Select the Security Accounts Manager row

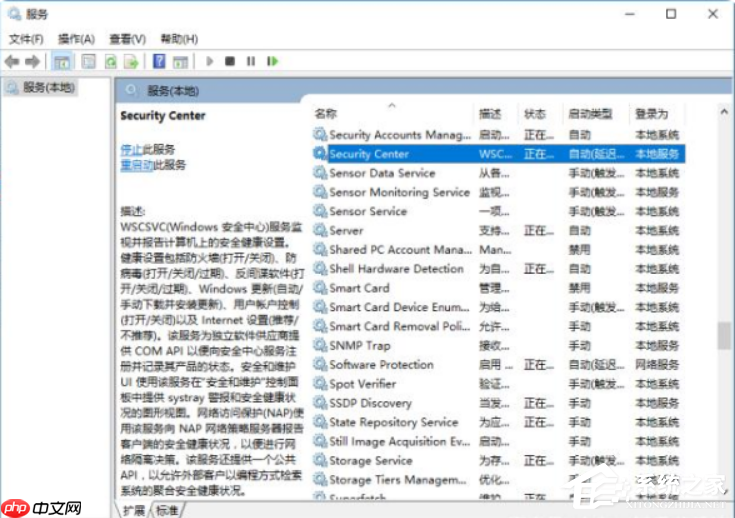click(499, 135)
